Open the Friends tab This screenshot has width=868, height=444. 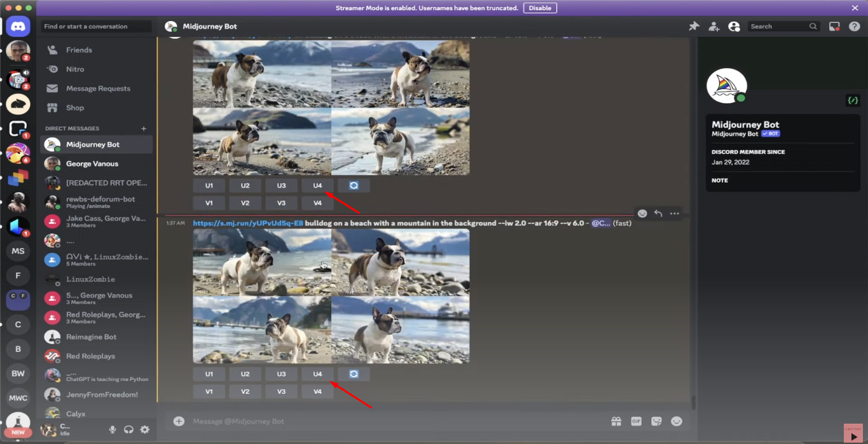[97, 50]
